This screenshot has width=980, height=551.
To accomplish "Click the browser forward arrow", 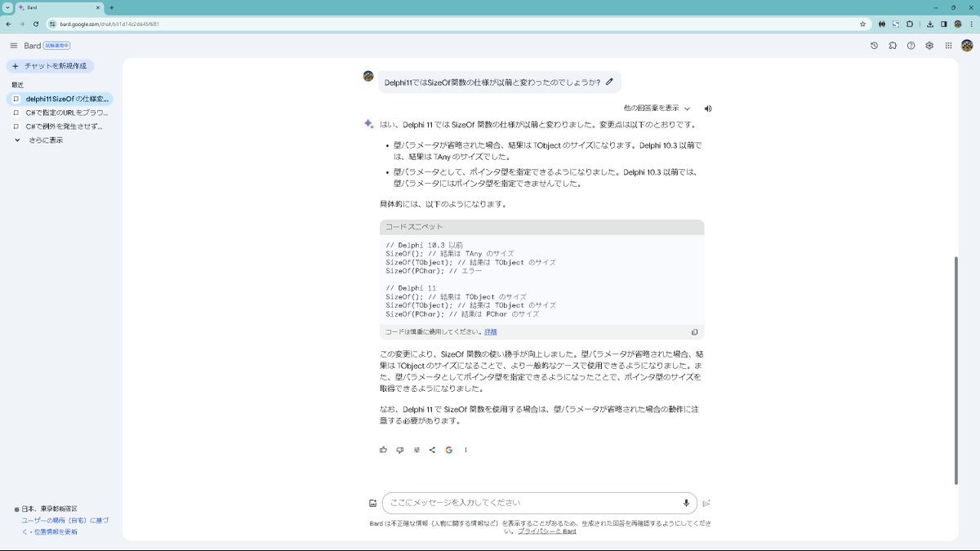I will pyautogui.click(x=22, y=24).
